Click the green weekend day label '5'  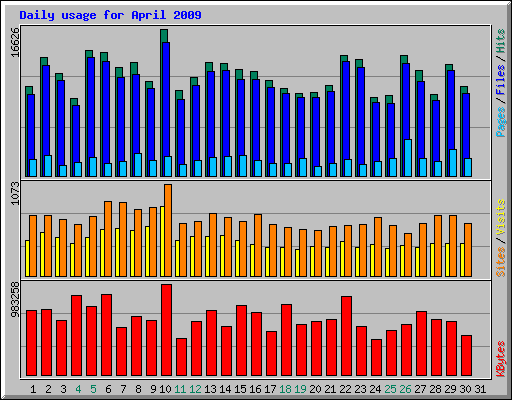click(x=93, y=389)
